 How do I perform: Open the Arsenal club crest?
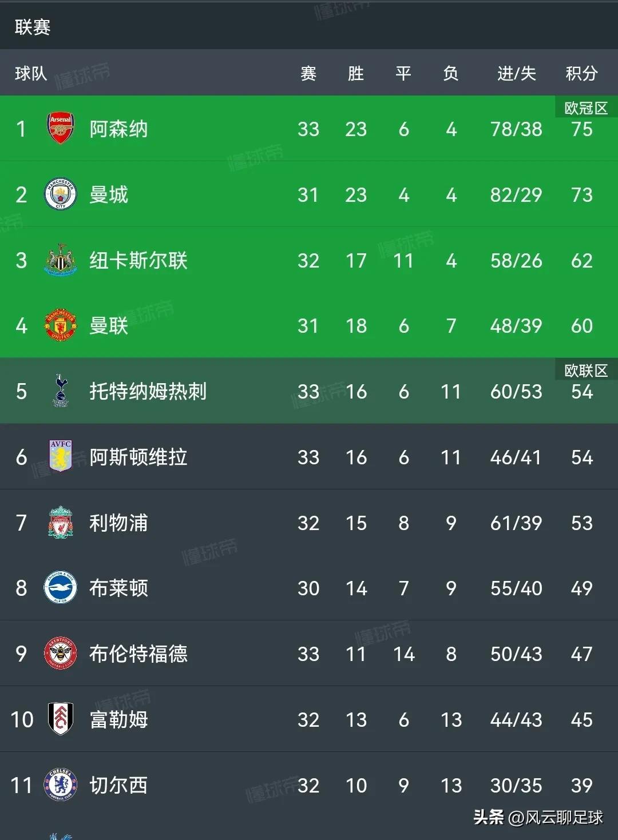coord(61,129)
